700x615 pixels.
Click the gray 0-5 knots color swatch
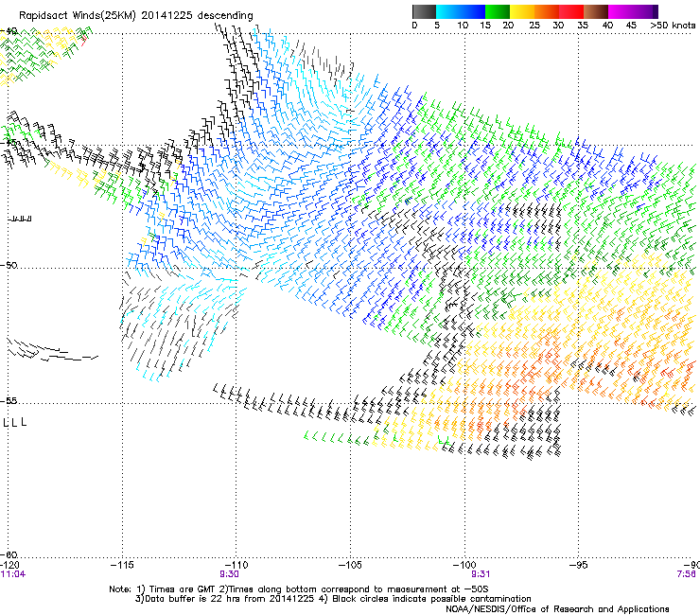(x=424, y=11)
